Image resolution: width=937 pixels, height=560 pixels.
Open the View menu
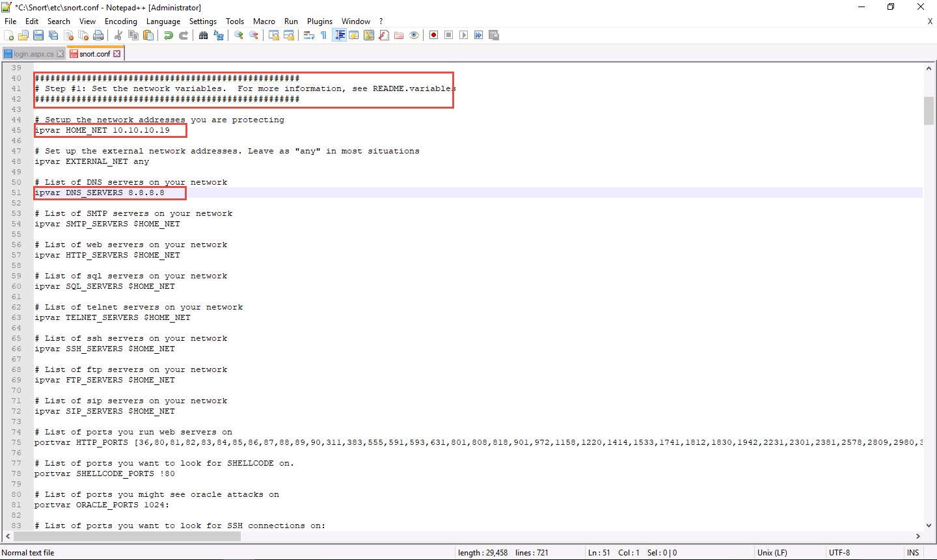(x=87, y=21)
